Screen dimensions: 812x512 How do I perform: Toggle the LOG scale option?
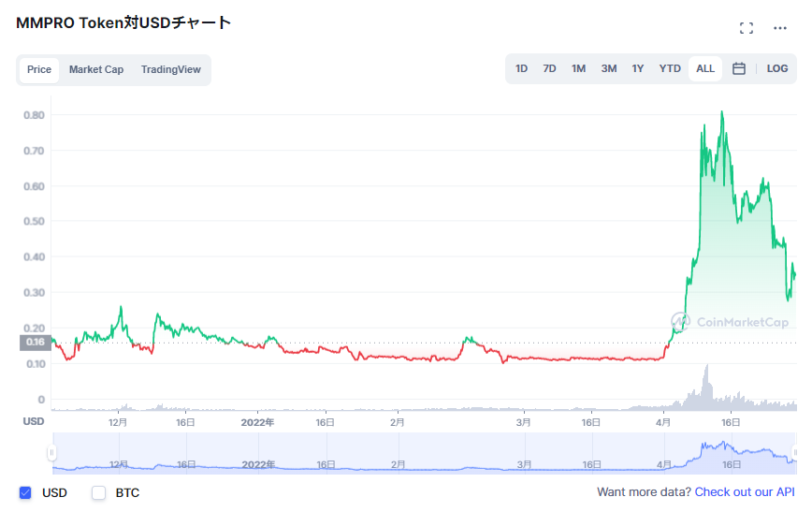pos(777,68)
